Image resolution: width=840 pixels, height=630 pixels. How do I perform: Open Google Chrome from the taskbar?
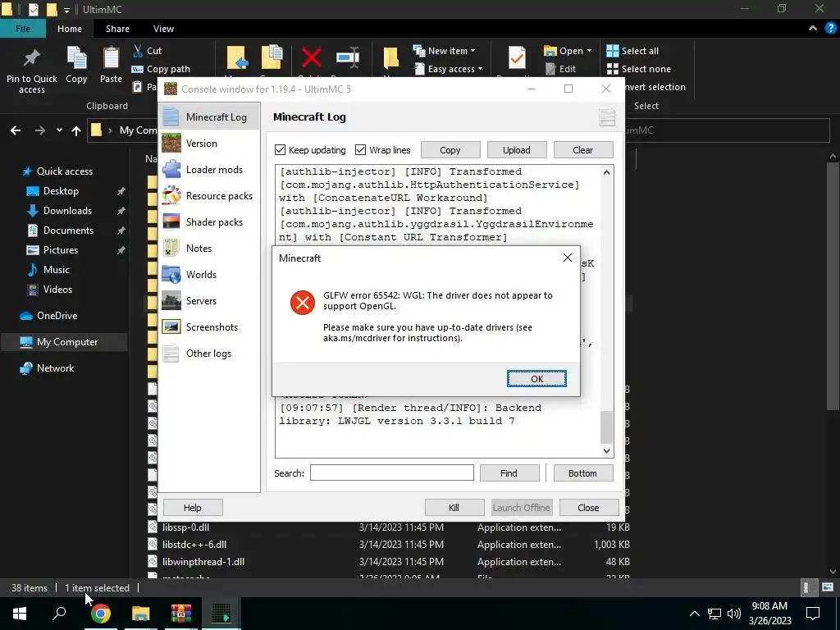(100, 614)
